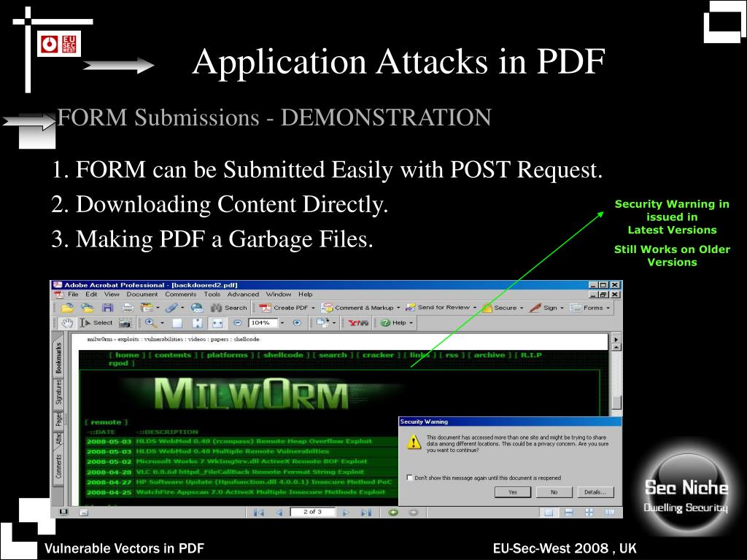
Task: Click the greyed Next View button
Action: tap(414, 513)
